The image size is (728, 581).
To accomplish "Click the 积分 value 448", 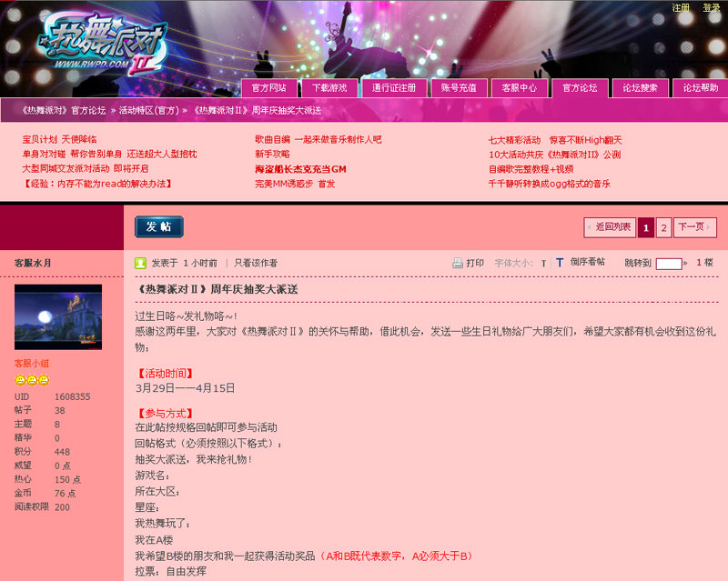I will pyautogui.click(x=62, y=452).
